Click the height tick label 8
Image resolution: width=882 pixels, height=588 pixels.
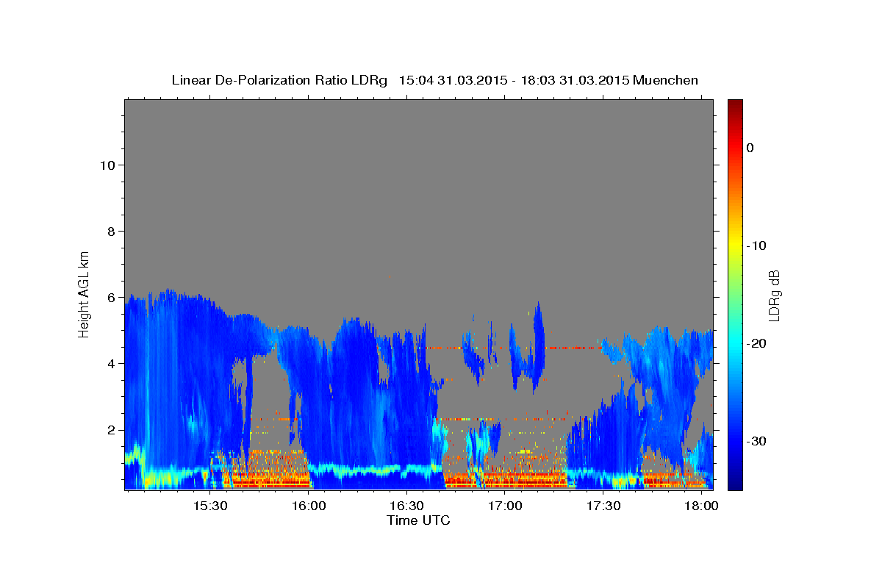pyautogui.click(x=110, y=231)
